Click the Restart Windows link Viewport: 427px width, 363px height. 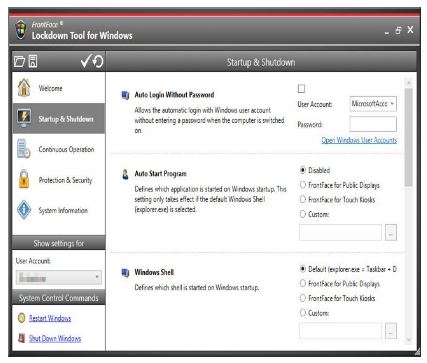(50, 318)
